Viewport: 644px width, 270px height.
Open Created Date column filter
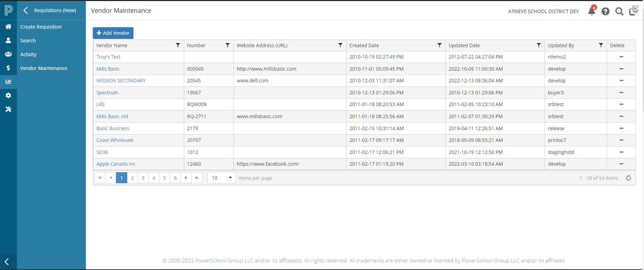(440, 45)
